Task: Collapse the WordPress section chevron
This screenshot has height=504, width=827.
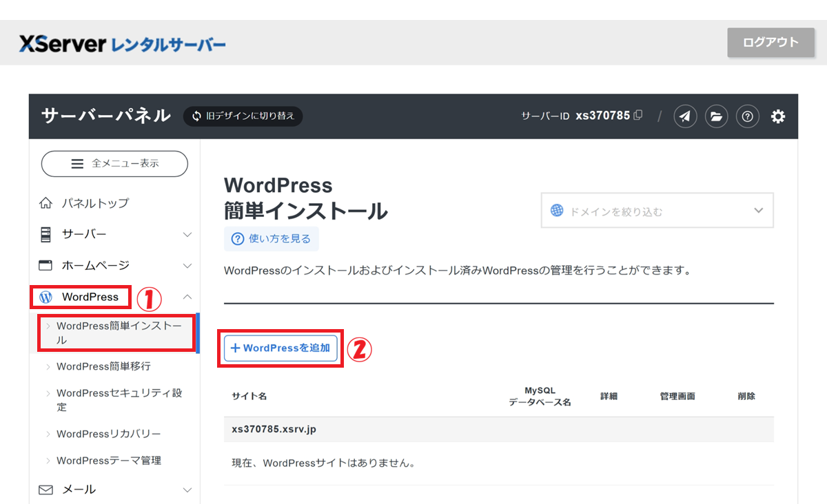Action: [187, 297]
